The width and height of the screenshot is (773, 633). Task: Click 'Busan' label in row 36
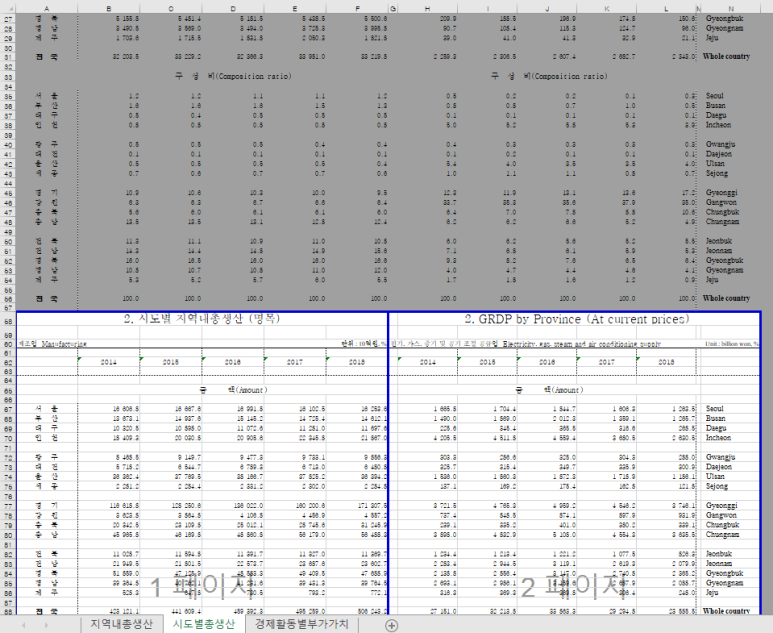tap(715, 105)
